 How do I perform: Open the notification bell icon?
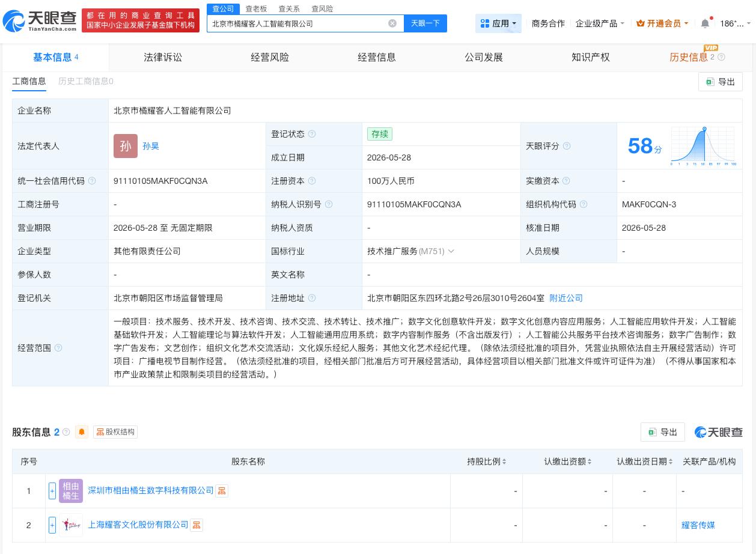[705, 23]
